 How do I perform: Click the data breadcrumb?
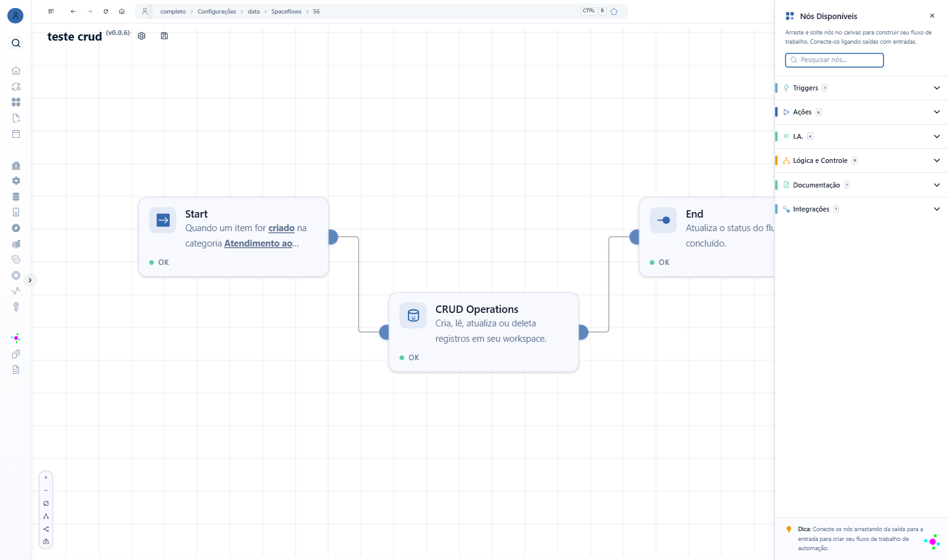[x=254, y=12]
